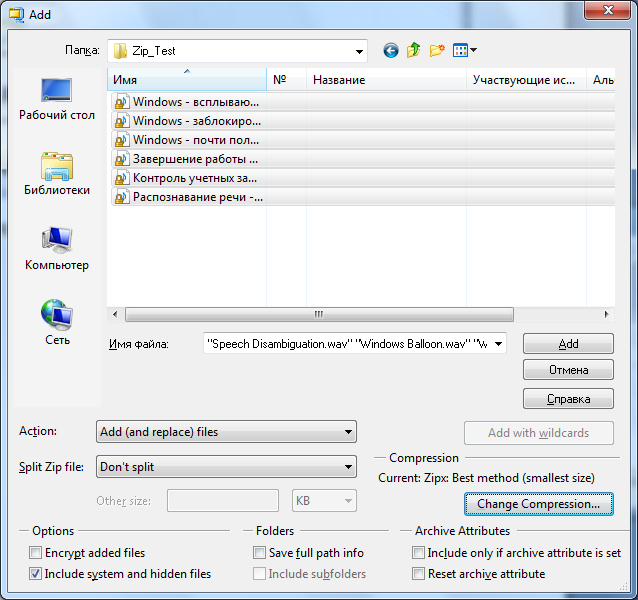Sort by Участвующие ис... column header
The width and height of the screenshot is (638, 600).
tap(526, 80)
